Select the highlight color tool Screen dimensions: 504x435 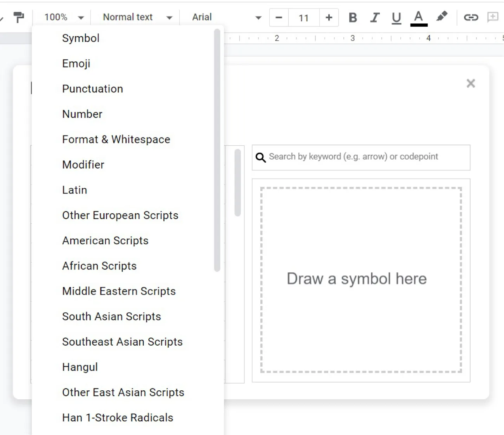(x=442, y=17)
